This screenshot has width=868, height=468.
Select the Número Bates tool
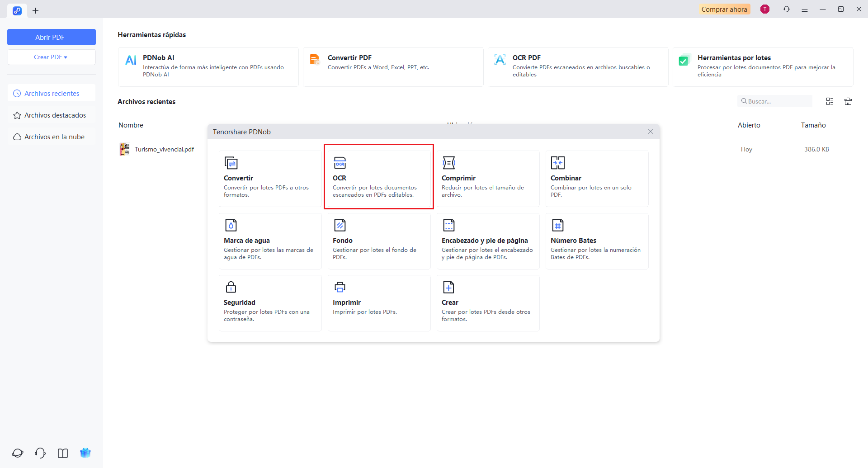(597, 241)
